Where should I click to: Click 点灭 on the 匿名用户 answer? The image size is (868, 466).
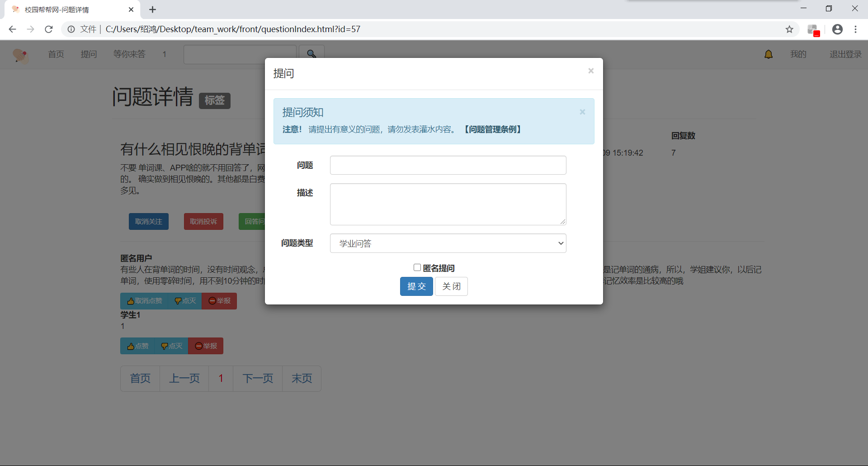[185, 301]
